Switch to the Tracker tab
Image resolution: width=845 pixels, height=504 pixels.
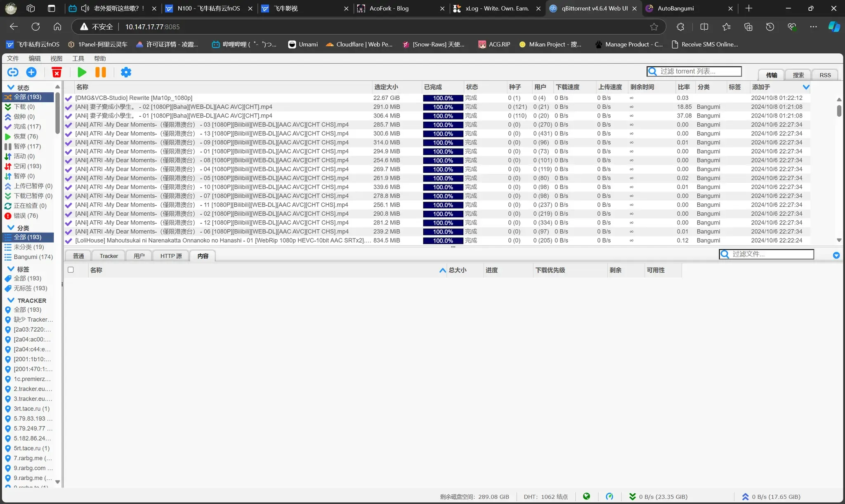[x=109, y=256]
